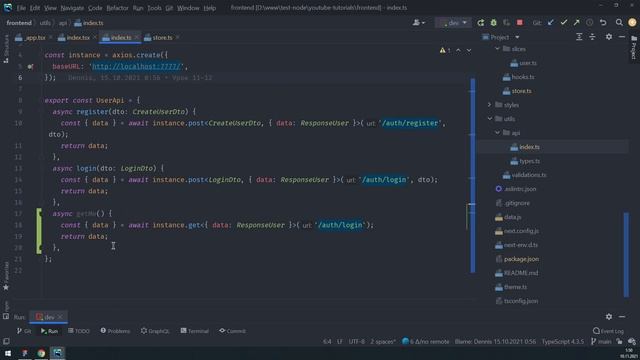Open the GraphQL tool window
The width and height of the screenshot is (640, 360).
tap(155, 331)
